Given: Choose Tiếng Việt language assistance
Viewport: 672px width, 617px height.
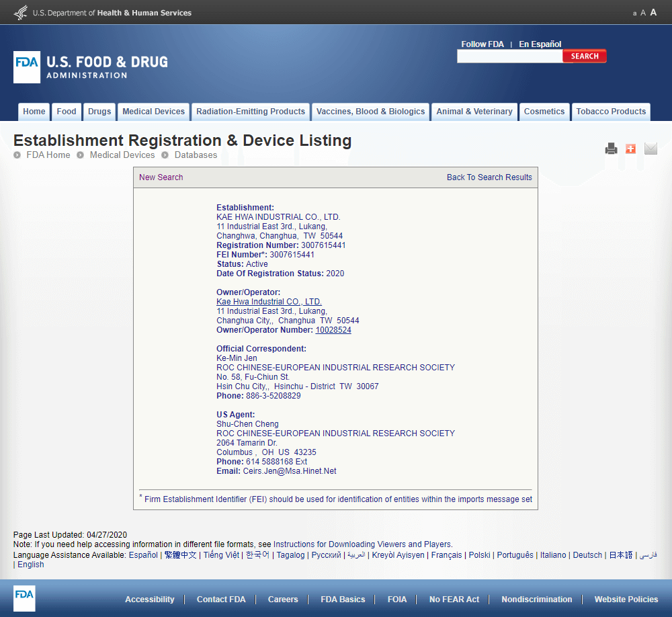Looking at the screenshot, I should point(221,554).
